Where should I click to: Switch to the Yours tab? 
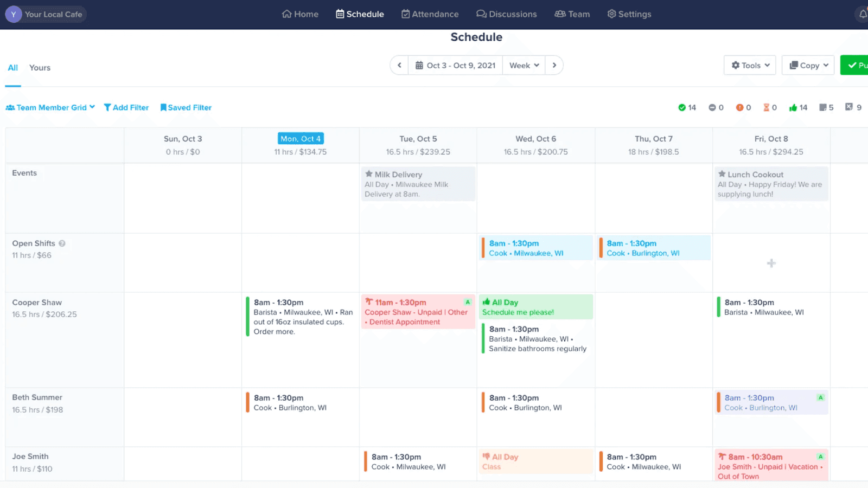click(x=39, y=67)
